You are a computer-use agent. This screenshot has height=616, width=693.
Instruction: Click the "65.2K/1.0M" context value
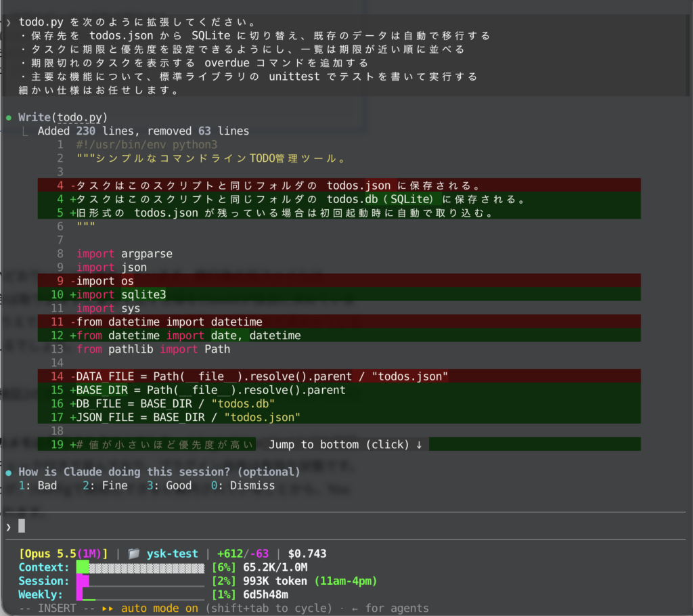(x=275, y=567)
